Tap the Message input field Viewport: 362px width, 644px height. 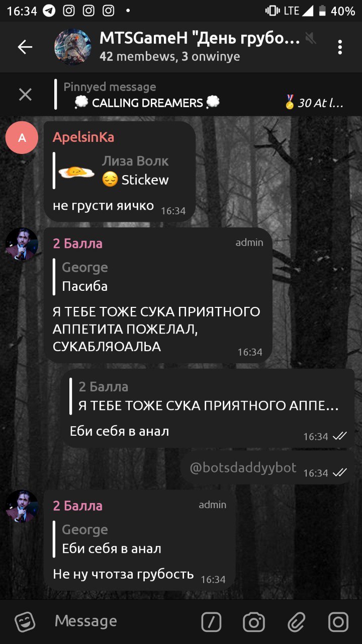[x=121, y=621]
